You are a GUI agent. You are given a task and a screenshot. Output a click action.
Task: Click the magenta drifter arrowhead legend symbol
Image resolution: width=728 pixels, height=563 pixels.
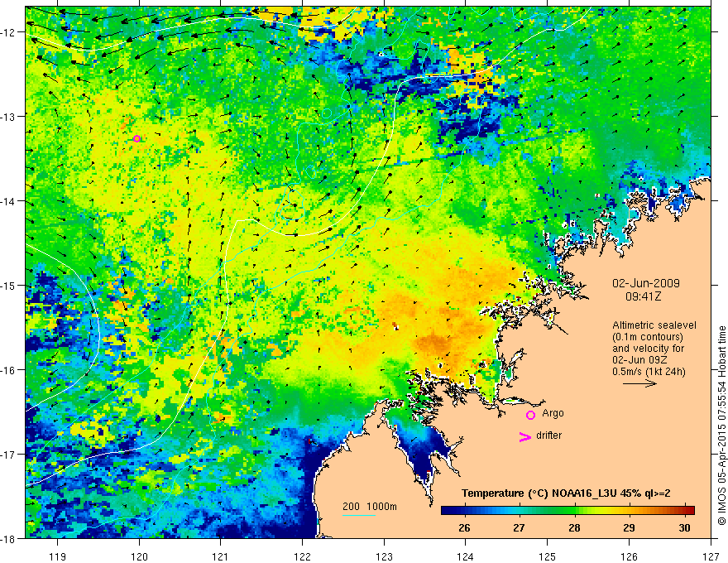click(524, 436)
